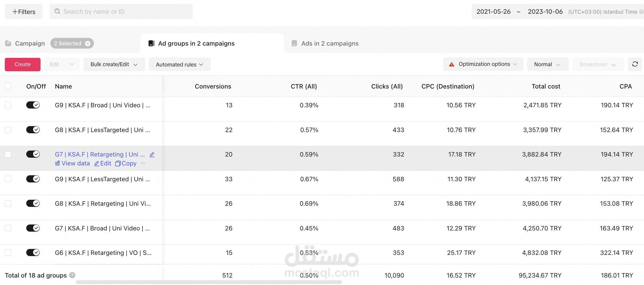The width and height of the screenshot is (644, 285).
Task: Click the 322.14 TRY CPA value
Action: [617, 253]
